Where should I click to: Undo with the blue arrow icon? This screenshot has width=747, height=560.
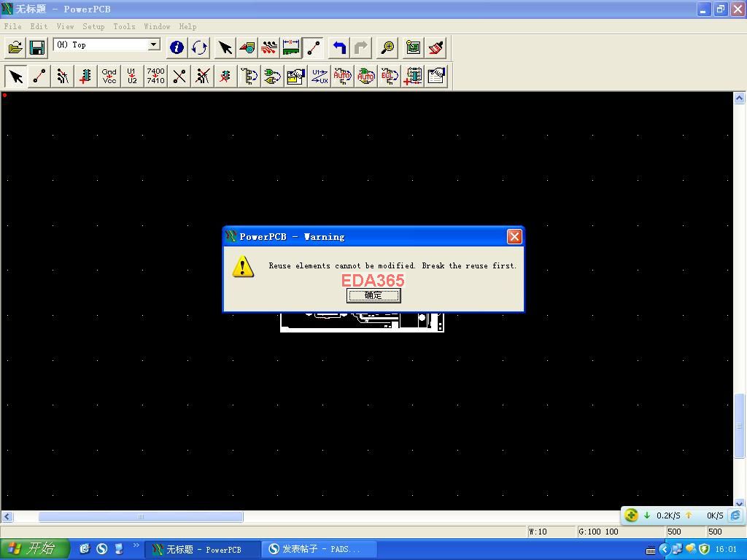pyautogui.click(x=338, y=47)
